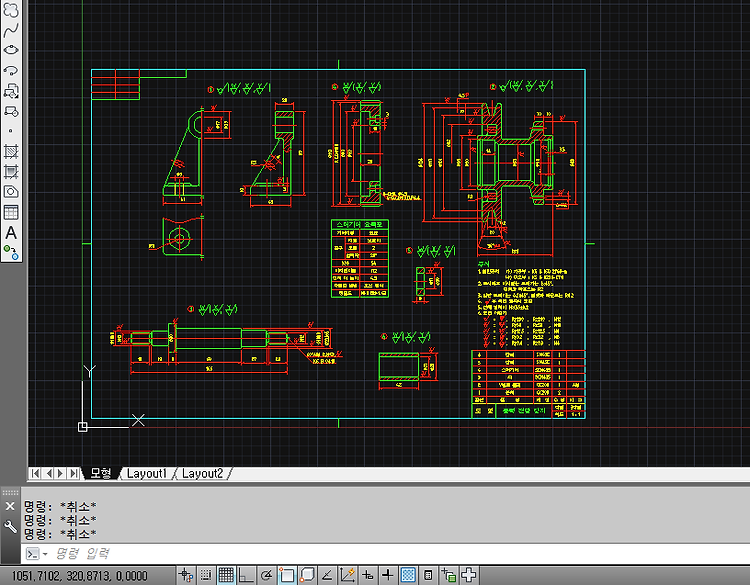The width and height of the screenshot is (750, 585).
Task: Switch to the Layout1 tab
Action: pyautogui.click(x=146, y=474)
